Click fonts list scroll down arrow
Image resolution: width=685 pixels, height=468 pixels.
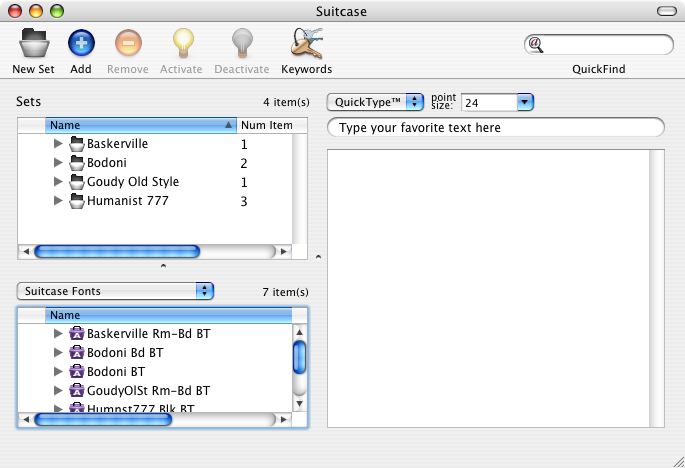pos(300,403)
